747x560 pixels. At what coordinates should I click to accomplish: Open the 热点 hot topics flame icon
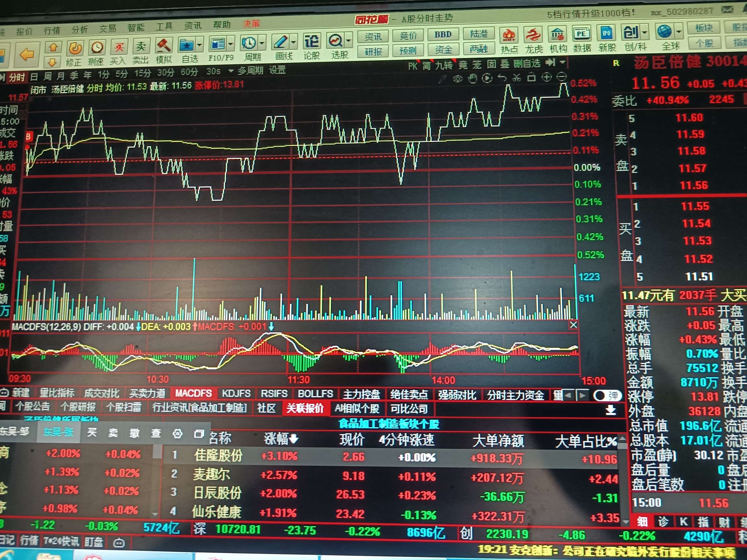pyautogui.click(x=509, y=35)
